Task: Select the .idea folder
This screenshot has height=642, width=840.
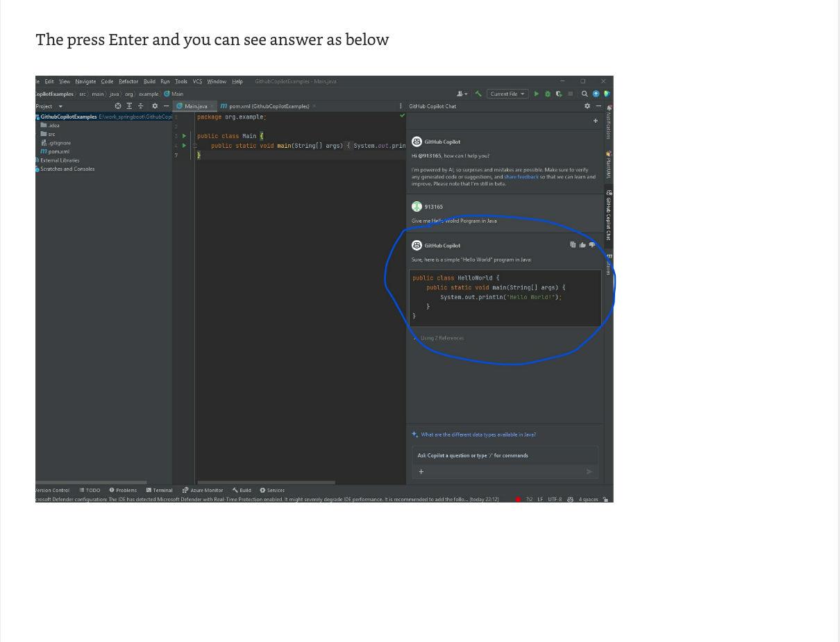Action: (50, 126)
